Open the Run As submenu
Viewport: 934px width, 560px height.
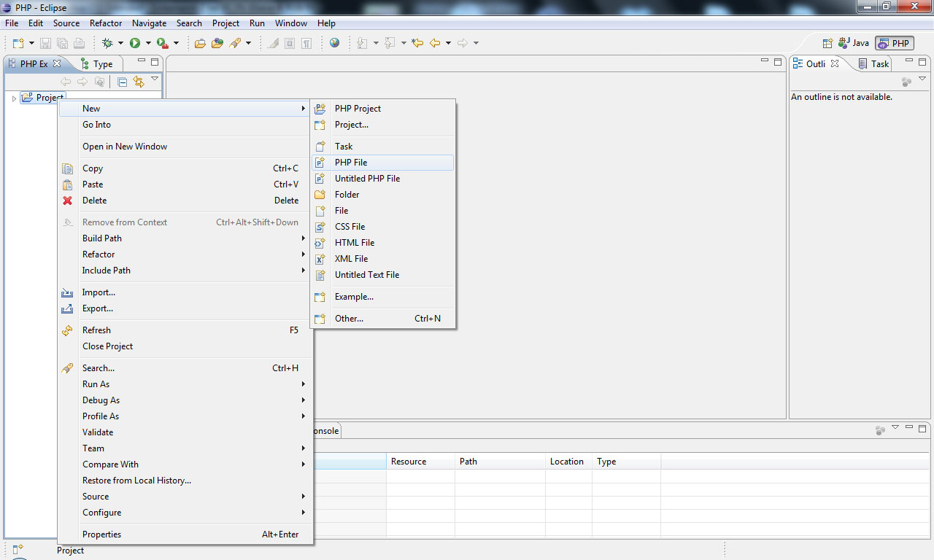click(x=185, y=384)
